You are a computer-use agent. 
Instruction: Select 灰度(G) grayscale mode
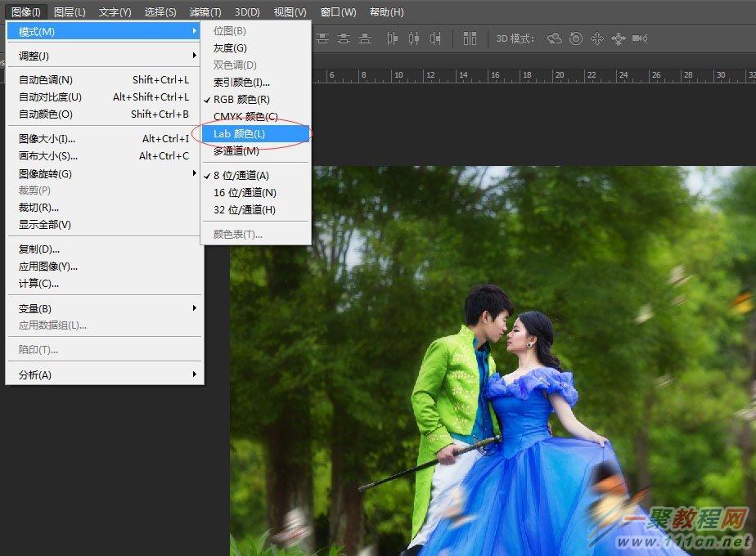[x=255, y=48]
